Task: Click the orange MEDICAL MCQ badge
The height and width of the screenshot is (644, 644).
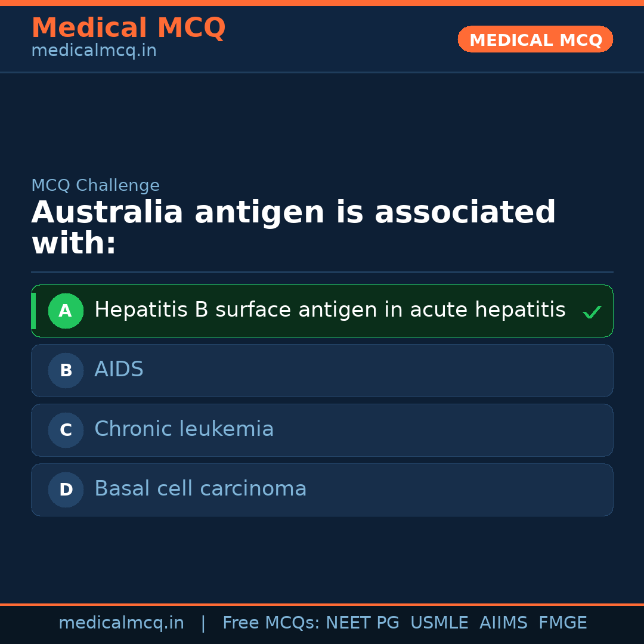Action: (535, 39)
